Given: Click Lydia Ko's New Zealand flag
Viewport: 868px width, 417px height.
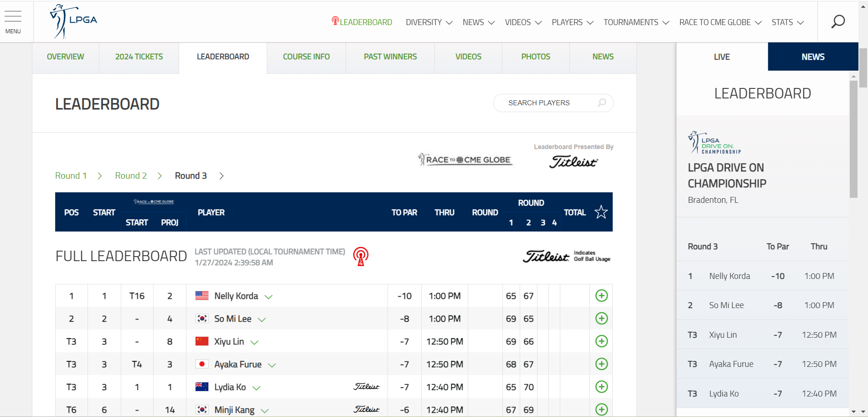Looking at the screenshot, I should 202,386.
